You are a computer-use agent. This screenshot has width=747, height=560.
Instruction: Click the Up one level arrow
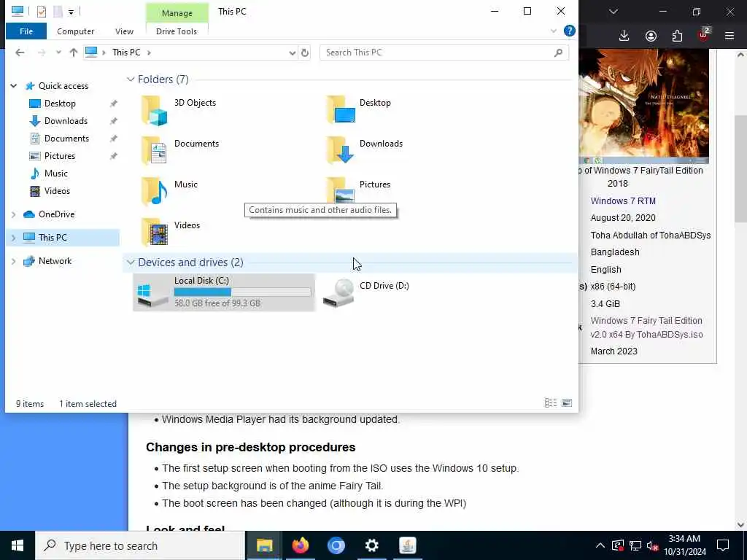click(x=74, y=52)
